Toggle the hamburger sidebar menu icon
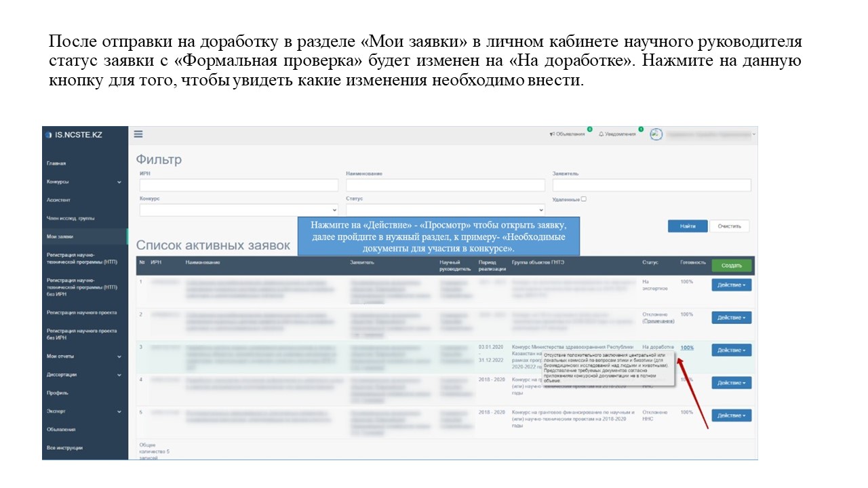This screenshot has height=488, width=868. pos(138,134)
